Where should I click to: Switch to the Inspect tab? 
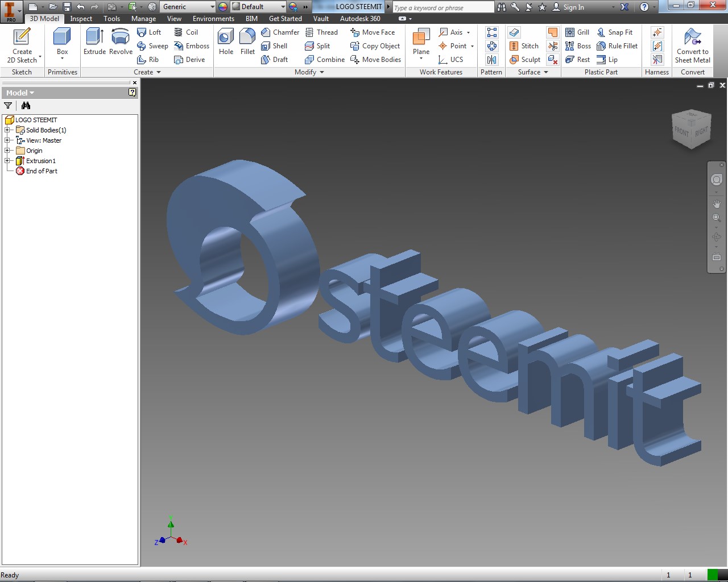[x=81, y=19]
